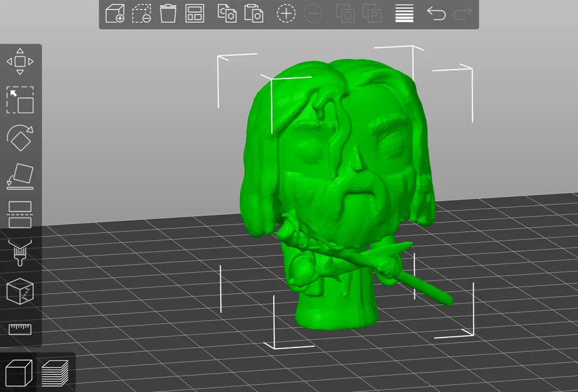The height and width of the screenshot is (392, 578).
Task: Click the Split to objects icon
Action: click(x=345, y=14)
